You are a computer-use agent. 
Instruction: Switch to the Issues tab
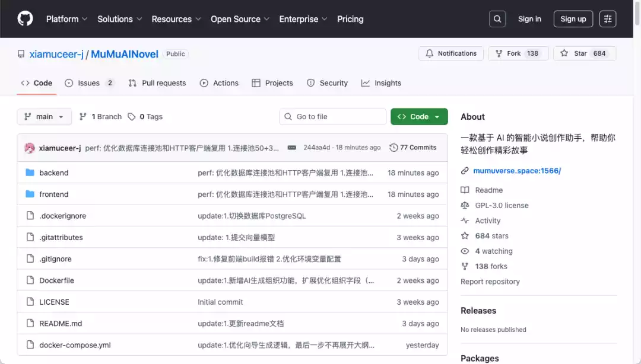coord(88,83)
